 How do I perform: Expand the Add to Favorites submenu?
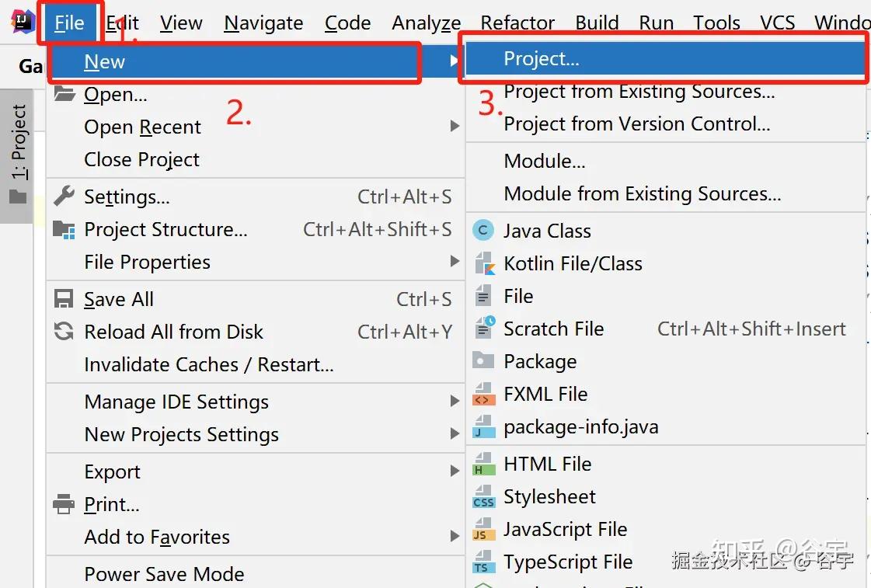coord(157,537)
